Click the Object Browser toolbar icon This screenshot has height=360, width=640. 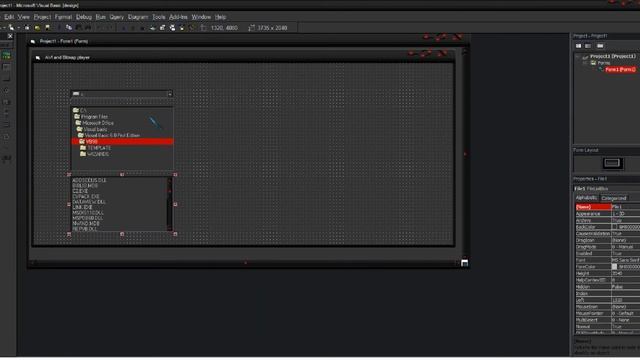[182, 28]
